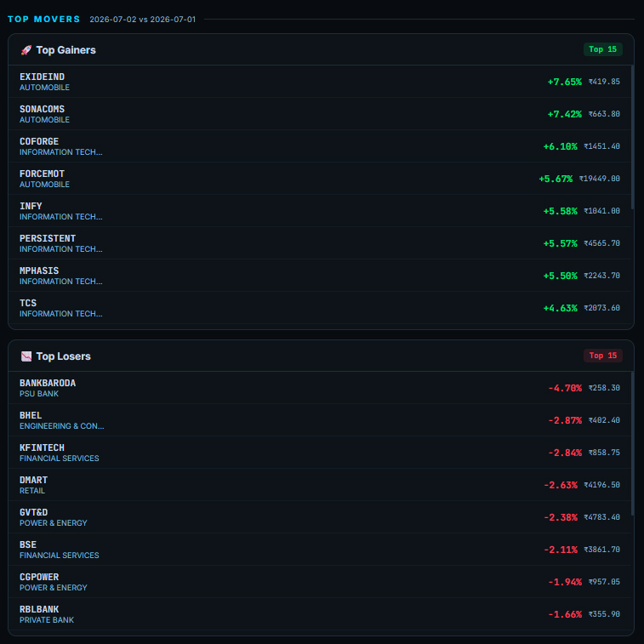Click the ₹19449.00 price
The width and height of the screenshot is (644, 644).
point(600,179)
